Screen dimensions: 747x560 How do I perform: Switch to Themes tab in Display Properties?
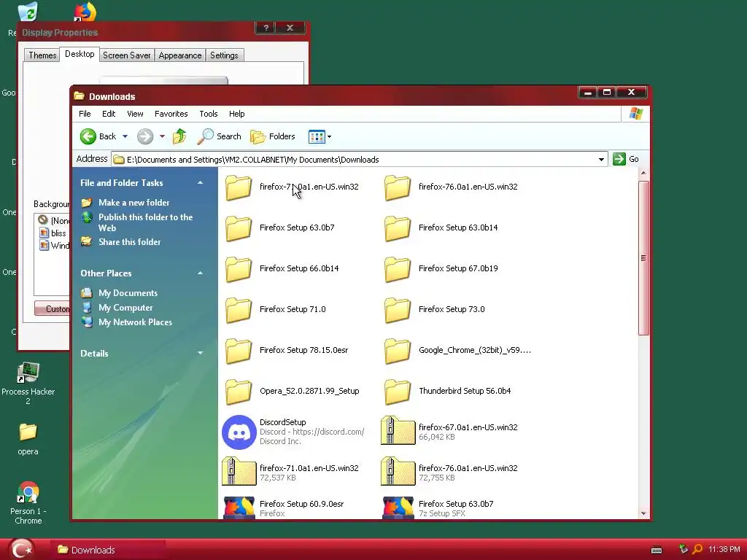click(42, 55)
